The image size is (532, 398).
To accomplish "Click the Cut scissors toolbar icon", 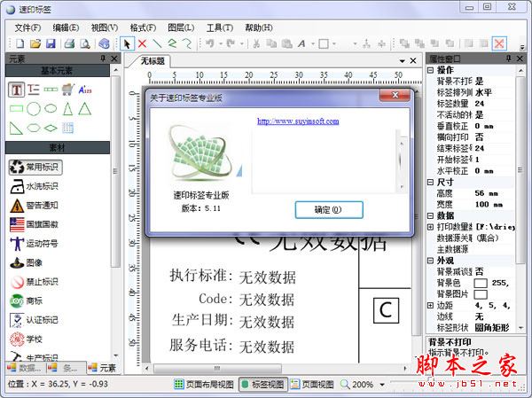I will [x=256, y=43].
